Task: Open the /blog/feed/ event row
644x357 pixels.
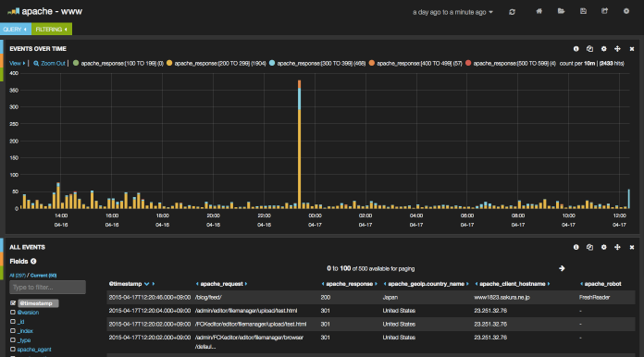Action: pos(371,297)
